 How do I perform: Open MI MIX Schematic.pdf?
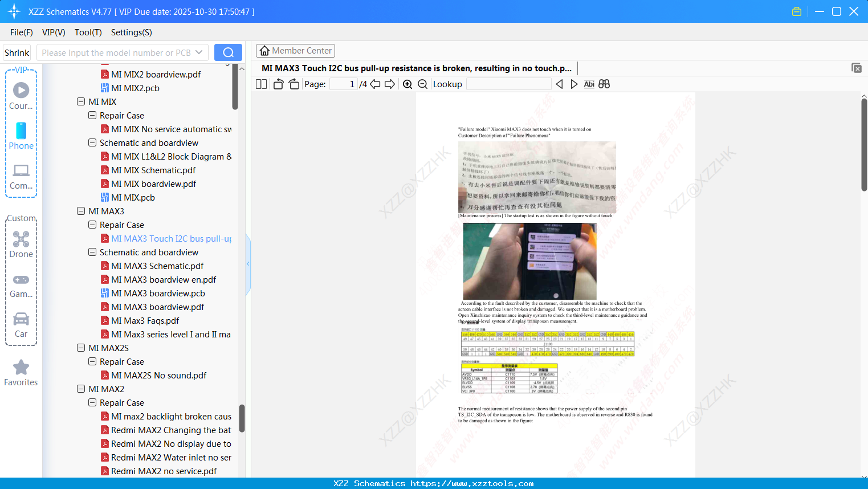(153, 170)
